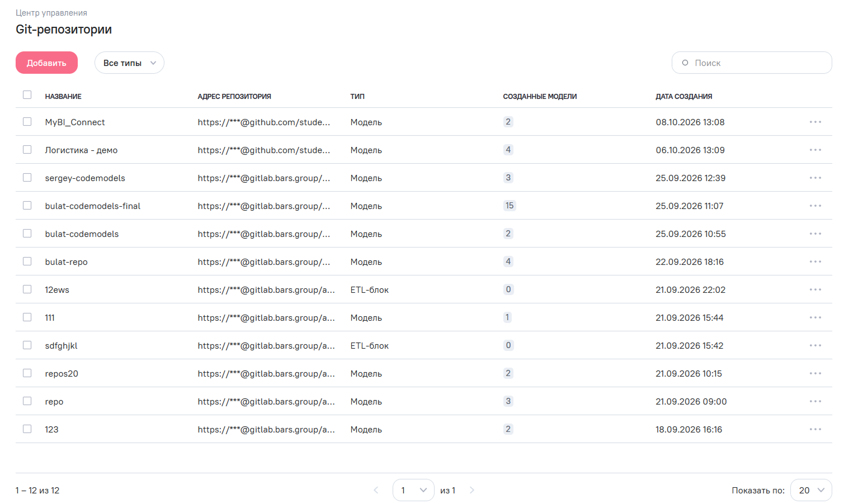The height and width of the screenshot is (504, 844).
Task: Go to the previous page arrow
Action: 376,490
